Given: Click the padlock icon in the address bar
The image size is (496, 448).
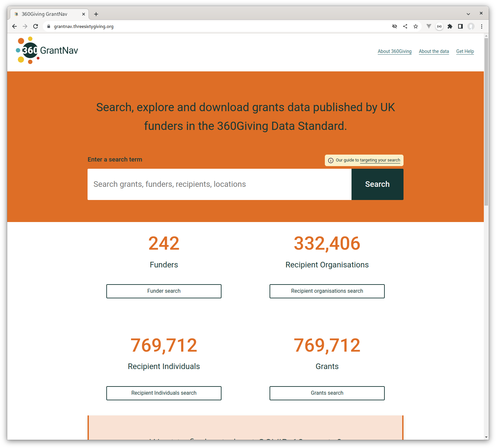Looking at the screenshot, I should click(x=48, y=26).
